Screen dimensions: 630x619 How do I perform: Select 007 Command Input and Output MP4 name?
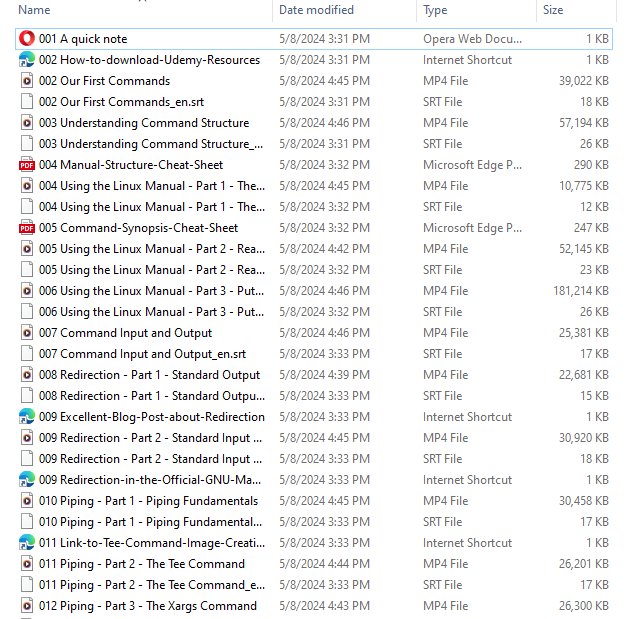pos(125,333)
